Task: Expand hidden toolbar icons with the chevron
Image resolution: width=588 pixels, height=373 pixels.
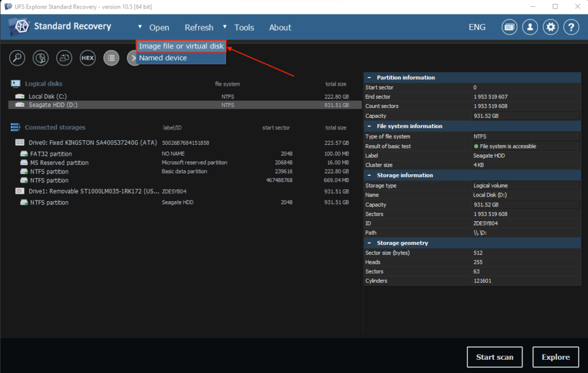Action: tap(134, 58)
